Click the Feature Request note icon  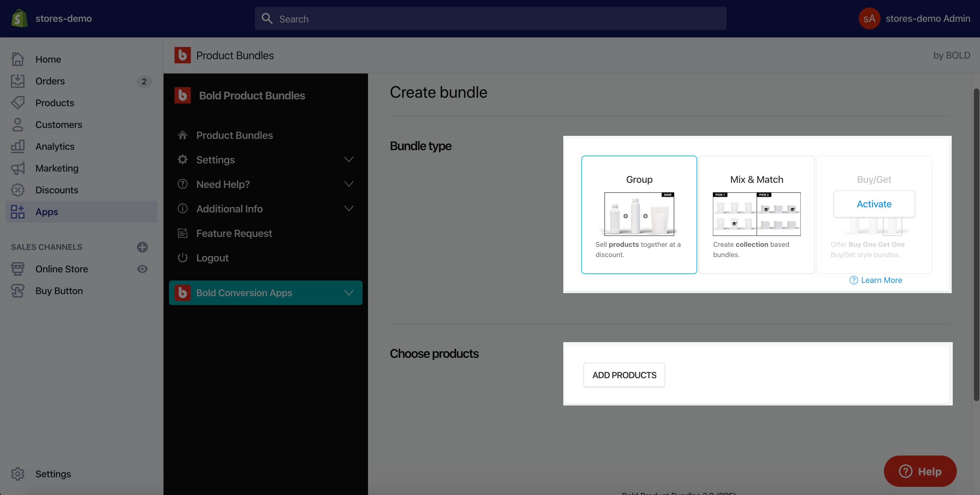(x=183, y=233)
